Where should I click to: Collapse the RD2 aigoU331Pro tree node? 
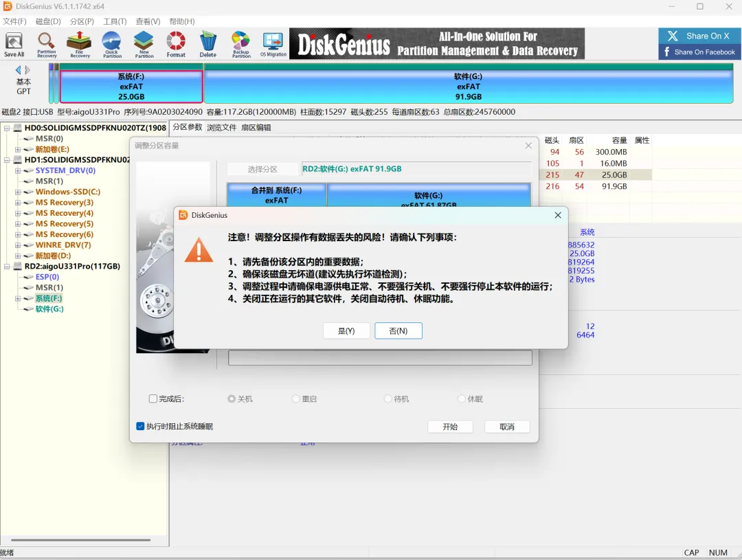[x=7, y=266]
